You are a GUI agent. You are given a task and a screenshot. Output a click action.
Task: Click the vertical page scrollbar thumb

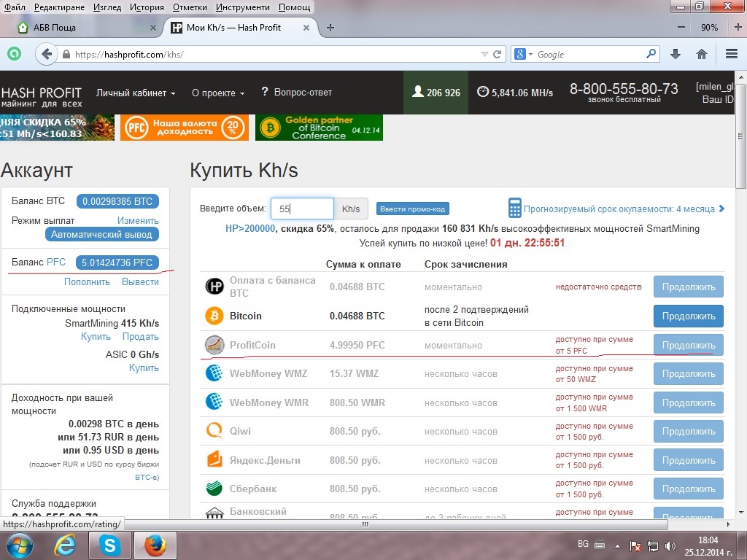[741, 137]
